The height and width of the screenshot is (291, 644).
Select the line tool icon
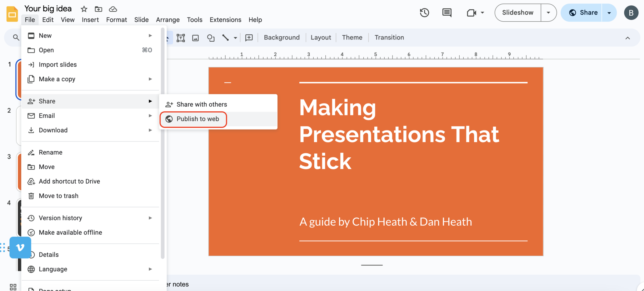point(225,38)
